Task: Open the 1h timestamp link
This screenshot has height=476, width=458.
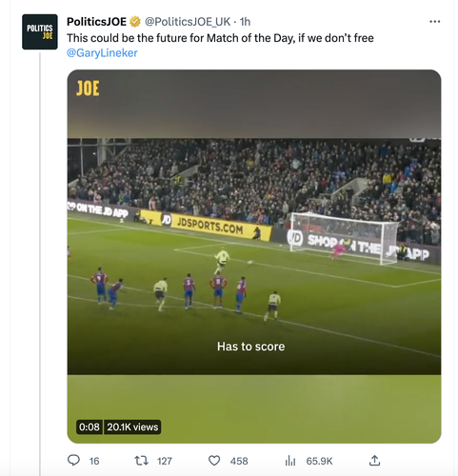Action: [x=245, y=22]
